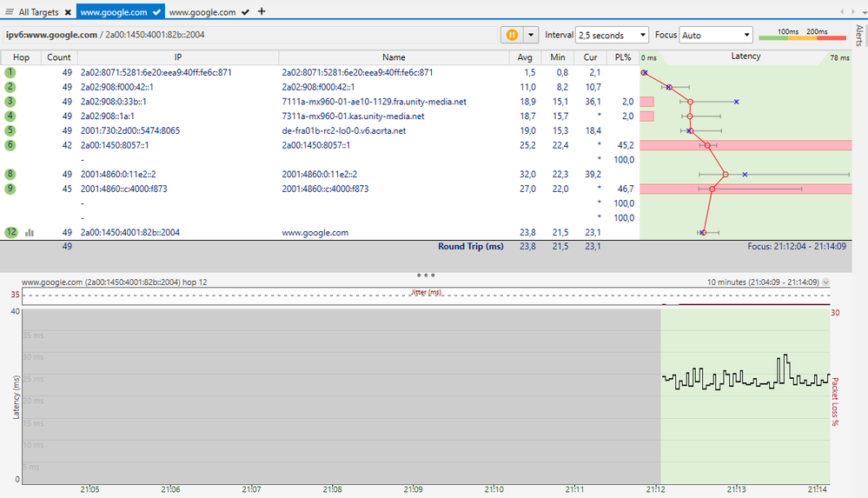868x498 pixels.
Task: Open the All Targets hamburger menu icon
Action: coord(10,11)
